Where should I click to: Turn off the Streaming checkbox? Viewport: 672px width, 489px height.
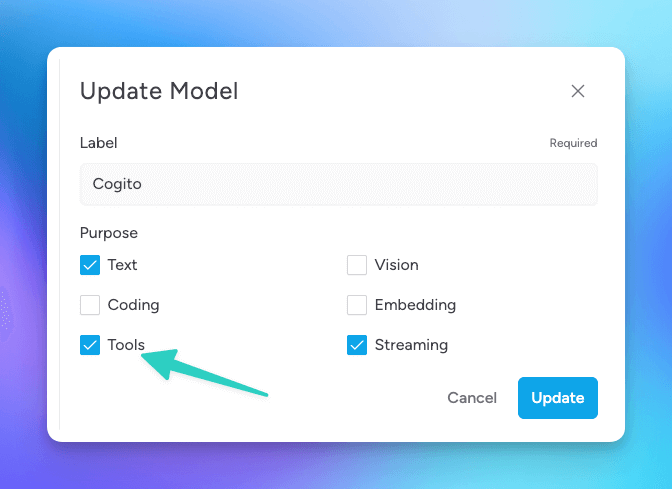(357, 345)
